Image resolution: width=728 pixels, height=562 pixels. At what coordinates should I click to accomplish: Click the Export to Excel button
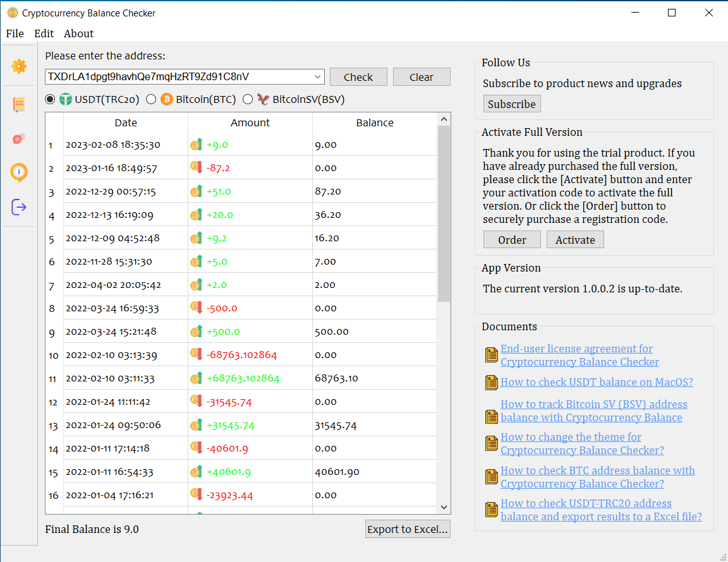[x=408, y=529]
